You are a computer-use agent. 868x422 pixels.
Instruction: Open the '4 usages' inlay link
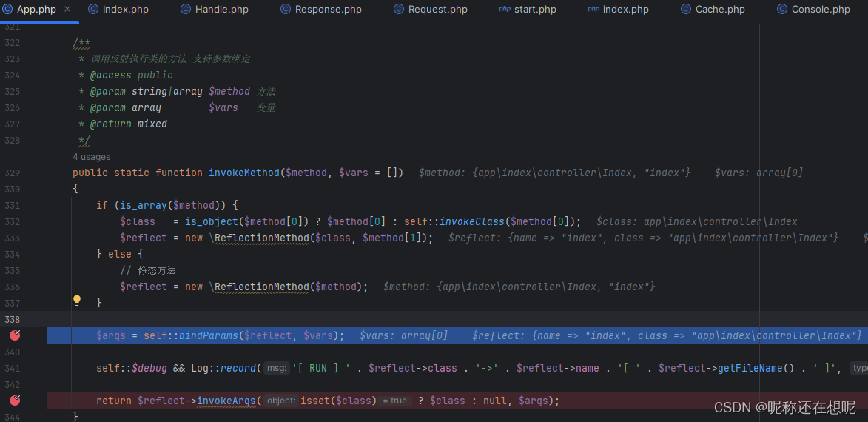pos(91,157)
